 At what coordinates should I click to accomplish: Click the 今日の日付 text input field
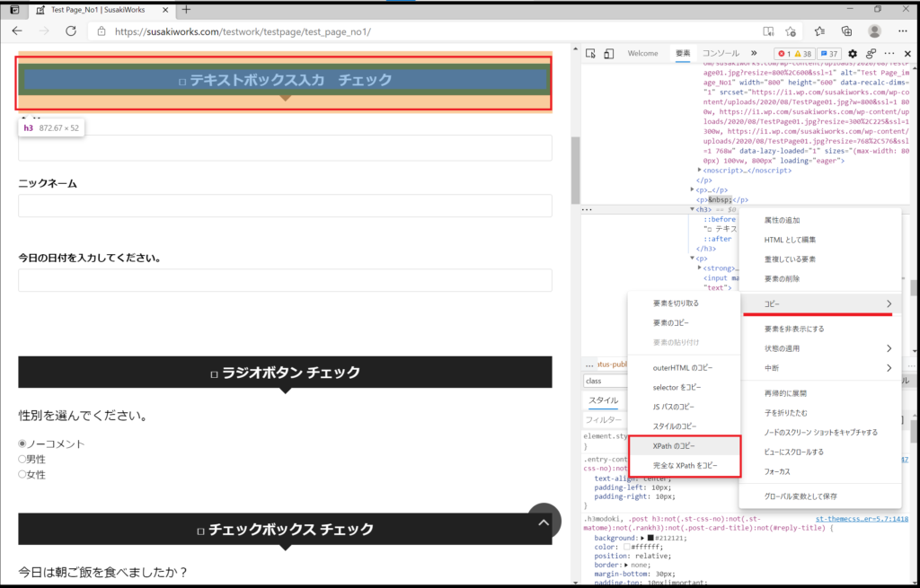[285, 280]
